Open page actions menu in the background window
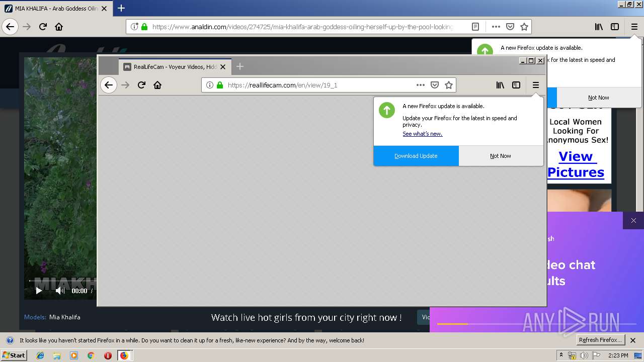Image resolution: width=644 pixels, height=362 pixels. pyautogui.click(x=496, y=27)
